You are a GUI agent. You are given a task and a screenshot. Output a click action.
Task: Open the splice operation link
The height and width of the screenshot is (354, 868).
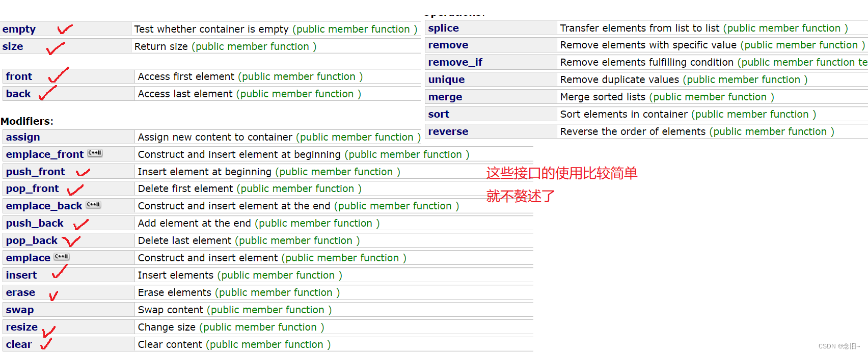444,29
